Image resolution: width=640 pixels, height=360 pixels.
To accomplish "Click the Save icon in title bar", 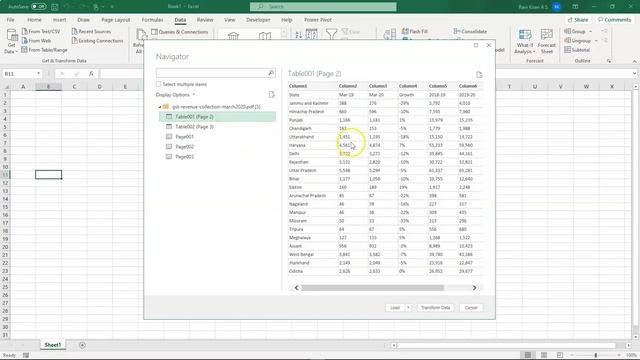I will click(x=54, y=7).
